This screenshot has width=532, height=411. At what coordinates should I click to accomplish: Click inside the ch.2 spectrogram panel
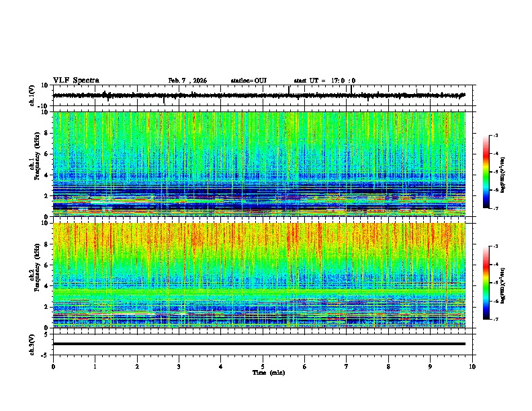pos(259,275)
